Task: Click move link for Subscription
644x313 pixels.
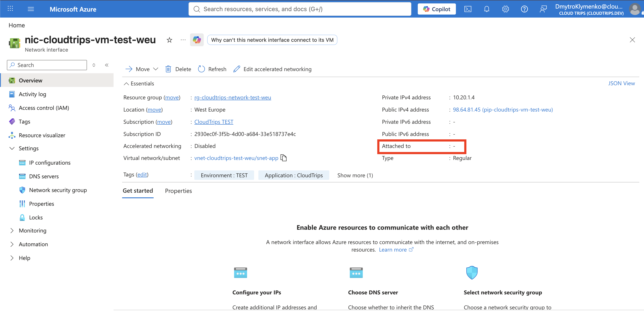Action: tap(164, 122)
